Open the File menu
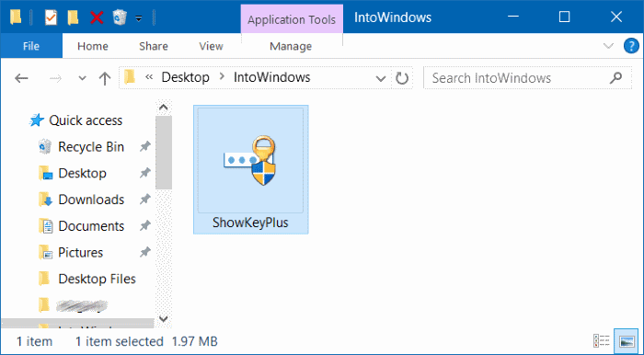The width and height of the screenshot is (644, 355). pyautogui.click(x=31, y=46)
